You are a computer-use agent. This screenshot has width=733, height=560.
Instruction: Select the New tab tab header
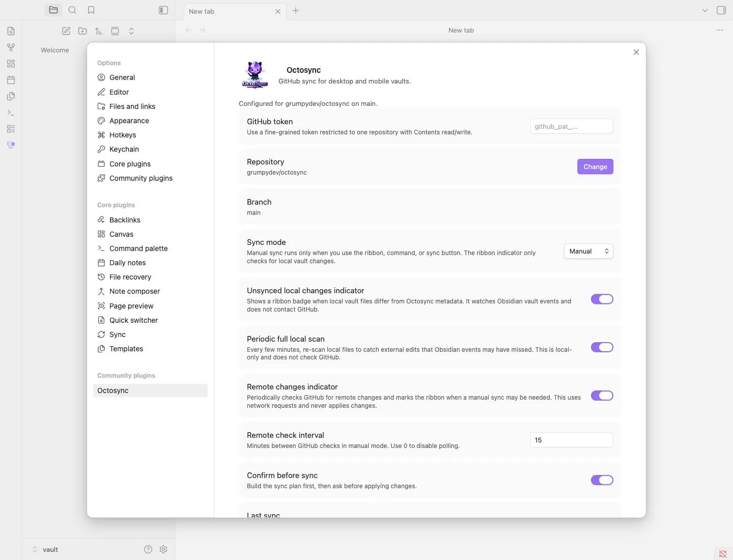[235, 11]
